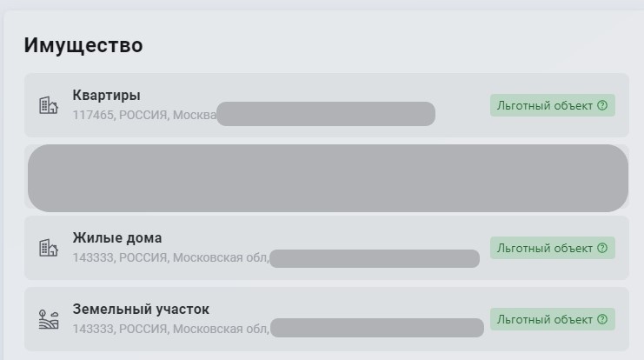Click the land plot icon beside Земельный участок
Image resolution: width=644 pixels, height=360 pixels.
click(x=49, y=319)
